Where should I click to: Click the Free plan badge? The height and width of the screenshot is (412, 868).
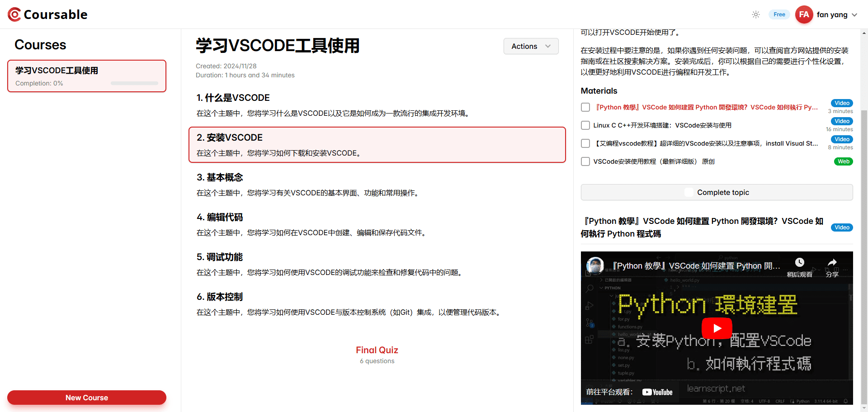[x=779, y=14]
